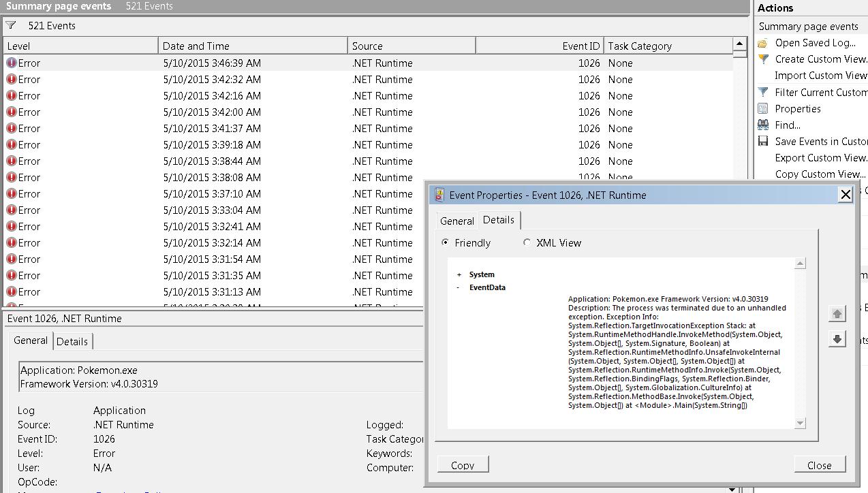Select the event logged at 3:42:16 AM
The height and width of the screenshot is (493, 868).
pyautogui.click(x=368, y=95)
